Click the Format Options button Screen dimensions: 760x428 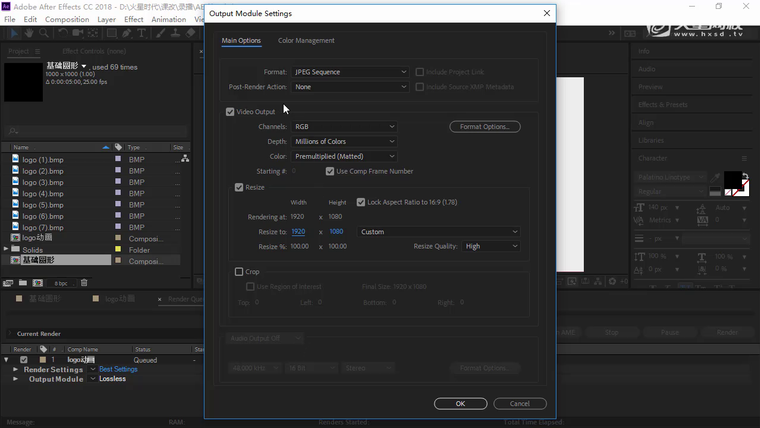click(484, 127)
